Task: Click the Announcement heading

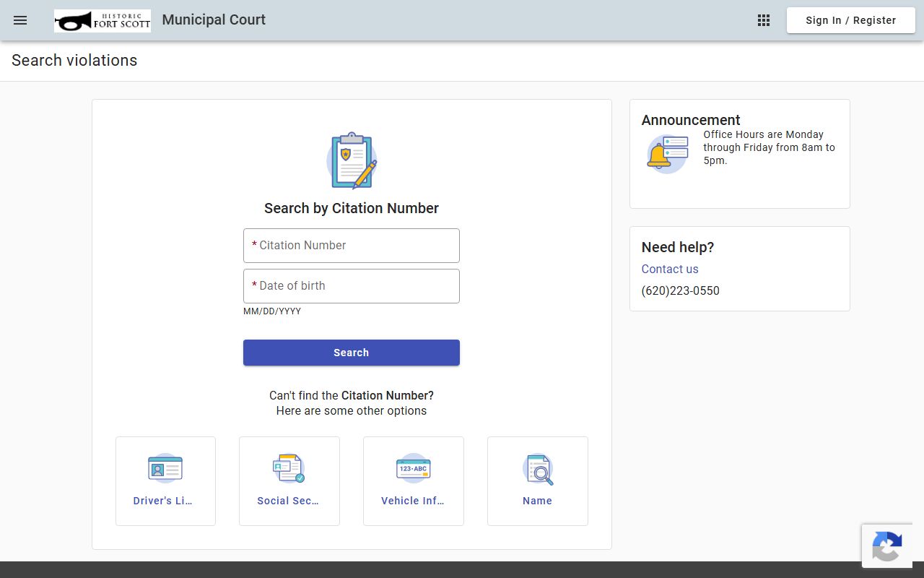Action: click(x=691, y=120)
